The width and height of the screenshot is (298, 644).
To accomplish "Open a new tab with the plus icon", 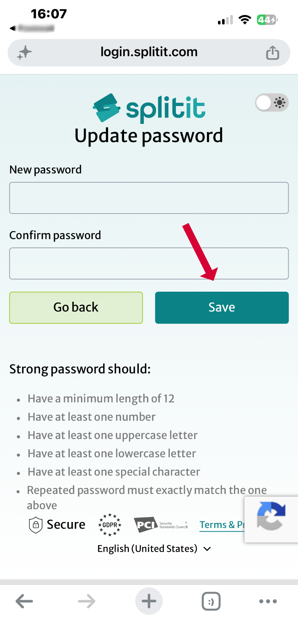I will 149,601.
